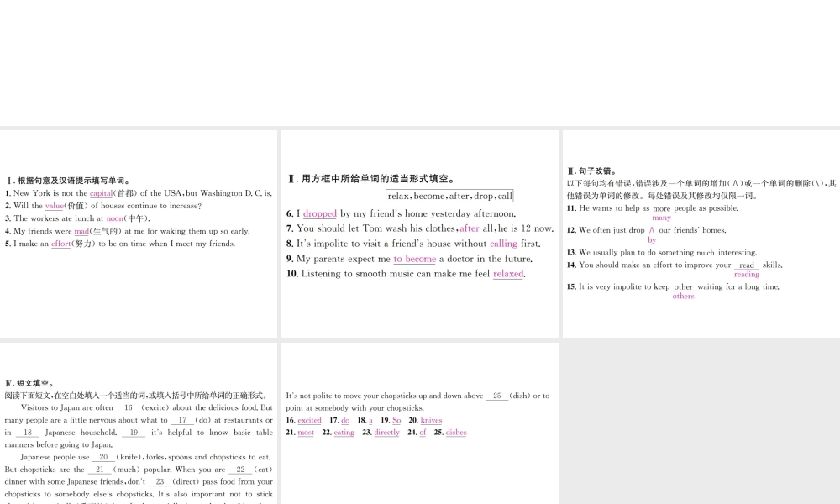
Task: Click the answer 'effort' in sentence 5
Action: (60, 244)
